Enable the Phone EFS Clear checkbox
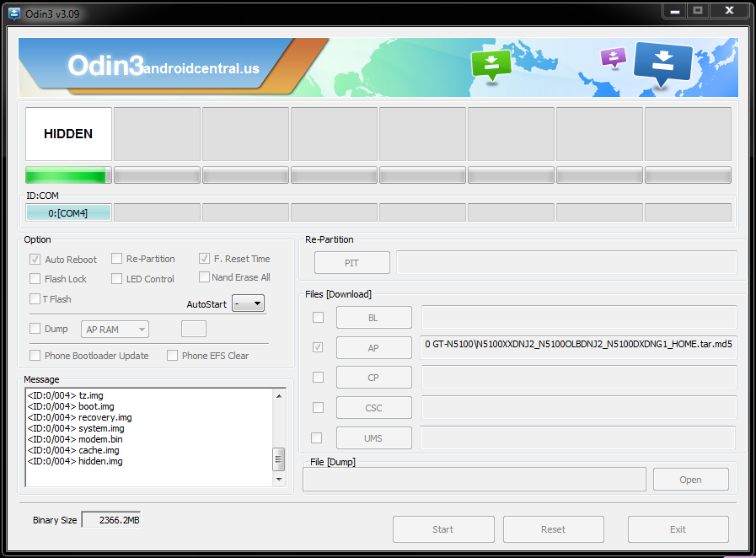This screenshot has width=756, height=558. click(x=172, y=356)
